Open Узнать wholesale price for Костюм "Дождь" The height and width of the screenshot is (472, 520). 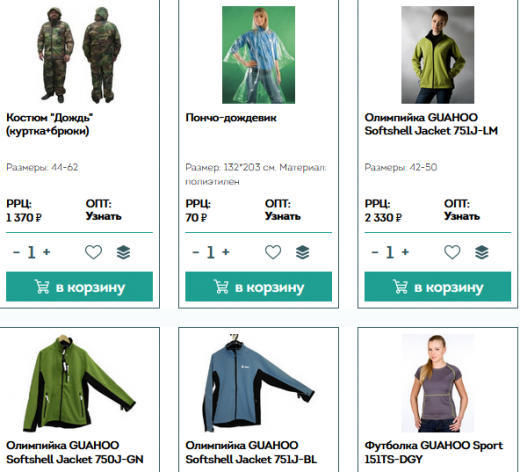[103, 216]
